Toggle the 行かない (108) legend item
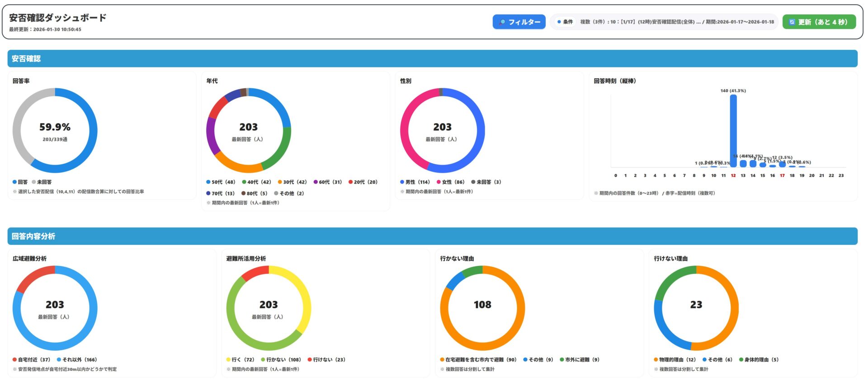This screenshot has height=385, width=868. point(281,360)
